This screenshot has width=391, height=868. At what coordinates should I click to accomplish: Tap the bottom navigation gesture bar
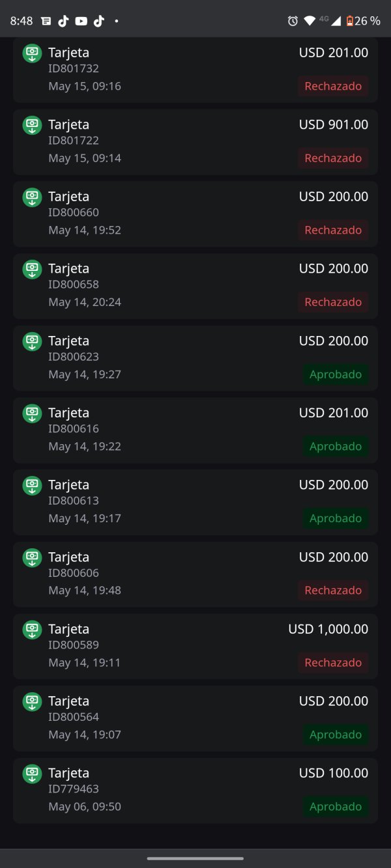195,858
